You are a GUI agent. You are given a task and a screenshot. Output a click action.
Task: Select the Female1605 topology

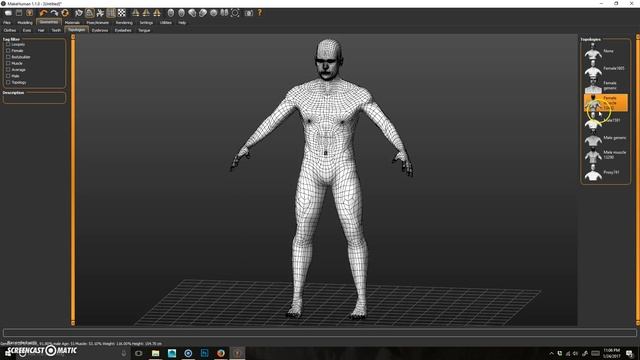(606, 69)
